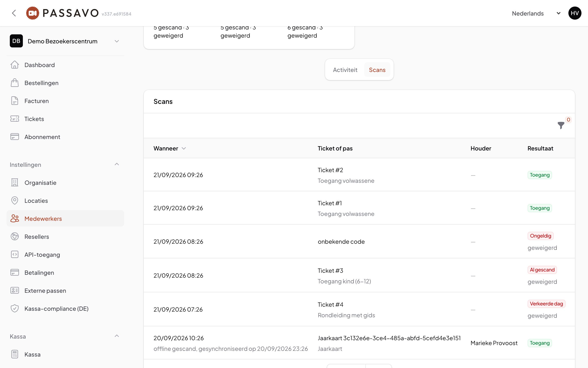Click the DB organization badge
Screen dimensions: 588x368
coord(16,41)
